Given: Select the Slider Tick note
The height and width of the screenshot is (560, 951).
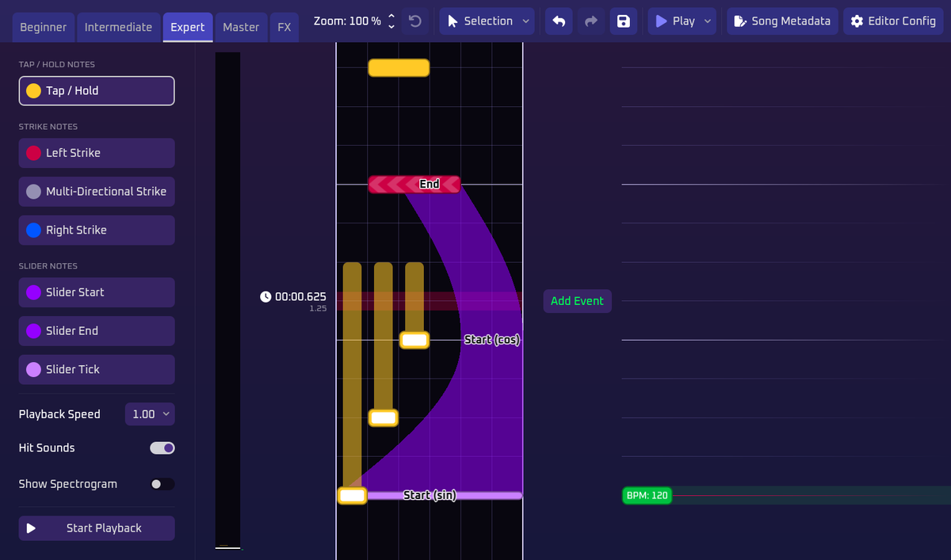Looking at the screenshot, I should pos(97,369).
